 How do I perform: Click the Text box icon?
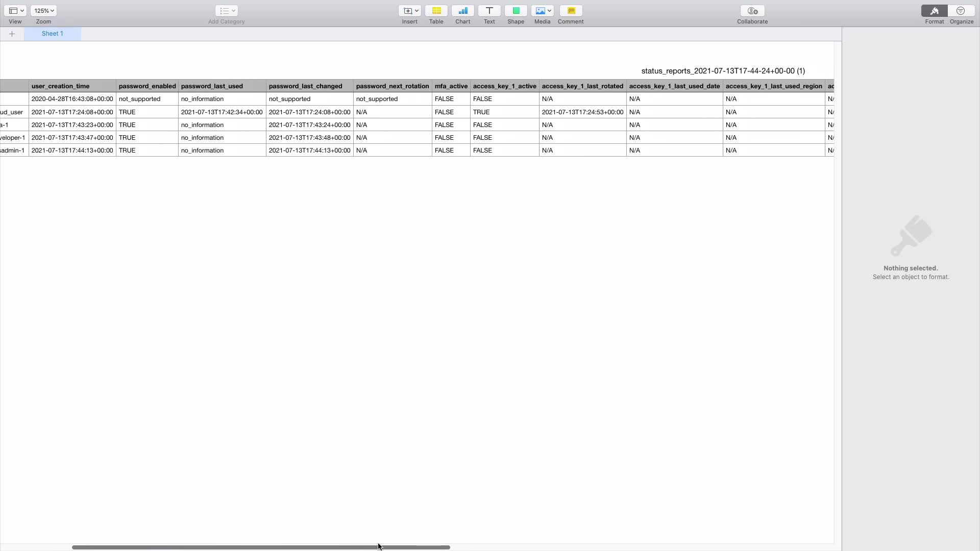click(489, 11)
